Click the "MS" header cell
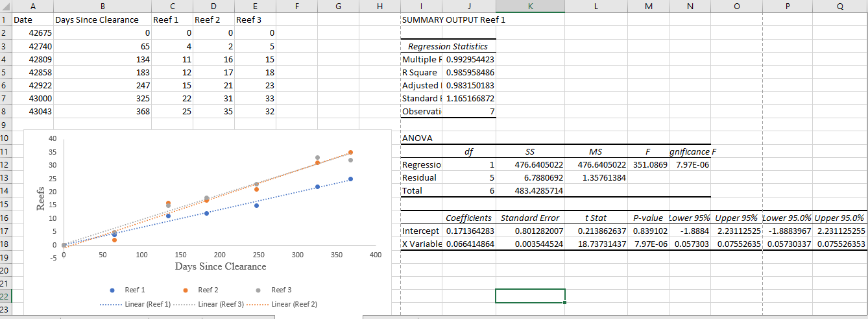Image resolution: width=868 pixels, height=319 pixels. point(596,151)
